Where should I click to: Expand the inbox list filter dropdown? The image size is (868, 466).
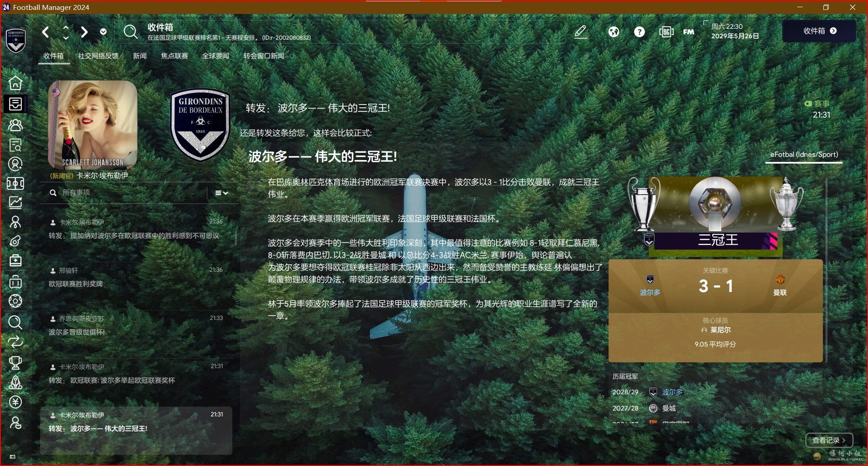[x=222, y=193]
